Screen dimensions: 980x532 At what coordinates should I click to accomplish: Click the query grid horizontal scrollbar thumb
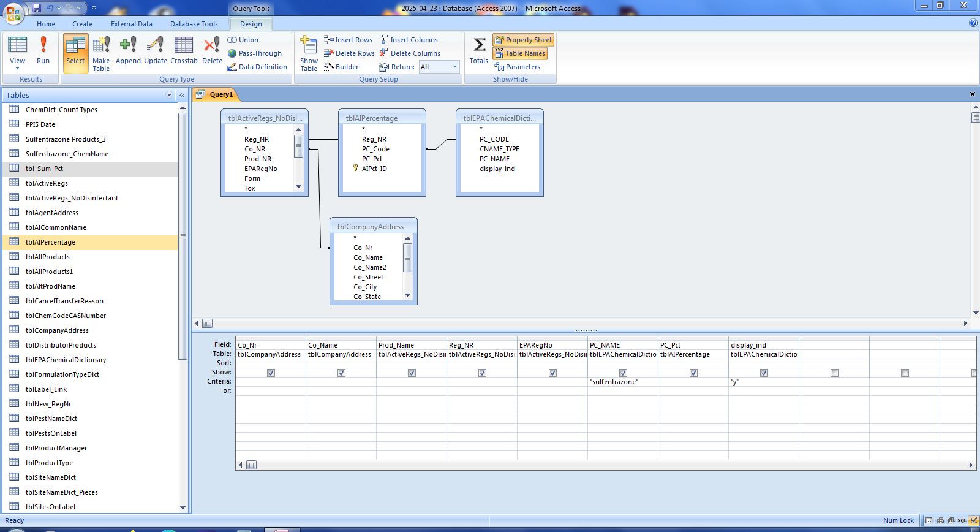coord(251,465)
